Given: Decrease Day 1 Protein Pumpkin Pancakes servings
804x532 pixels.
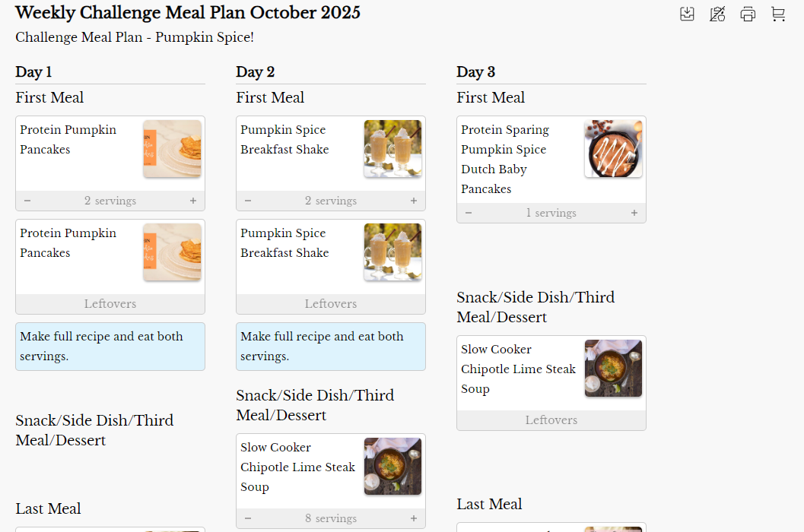Looking at the screenshot, I should [27, 201].
